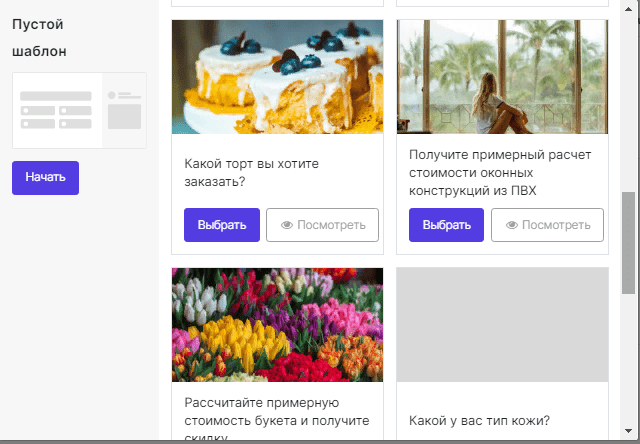Click the scrollbar up arrow
Viewport: 640px width, 444px height.
click(629, 9)
